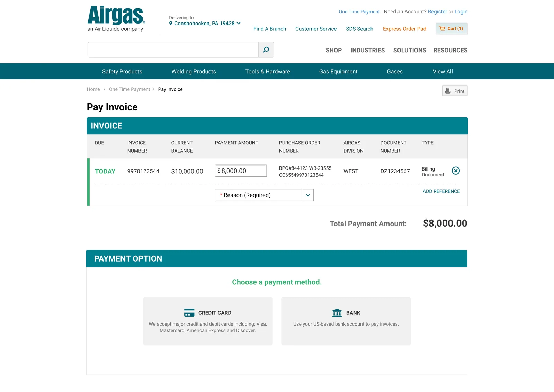Click the Total Payment Amount $8,000.00 value
The height and width of the screenshot is (392, 554).
[445, 223]
